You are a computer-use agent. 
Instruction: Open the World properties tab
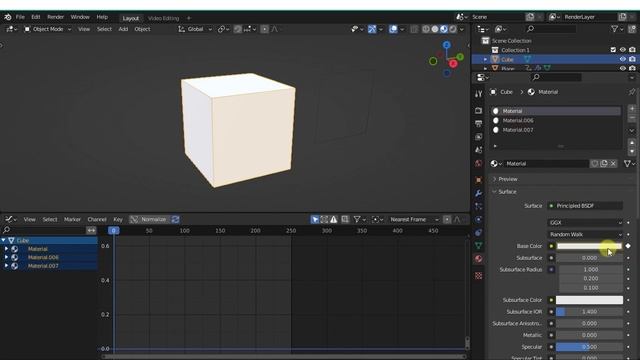[478, 163]
